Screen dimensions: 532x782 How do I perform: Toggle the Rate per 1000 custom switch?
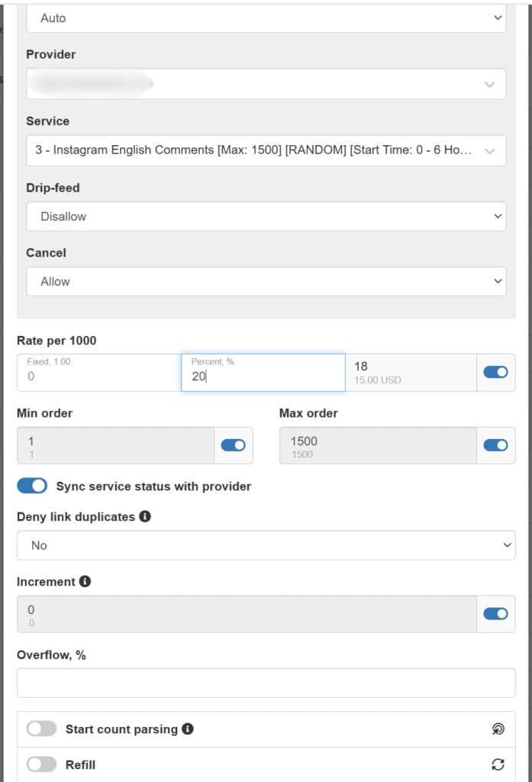coord(495,373)
